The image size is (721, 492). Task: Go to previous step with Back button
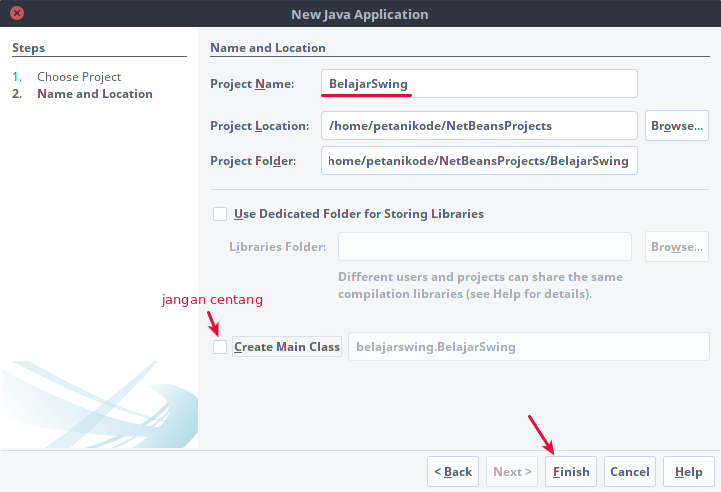click(452, 472)
